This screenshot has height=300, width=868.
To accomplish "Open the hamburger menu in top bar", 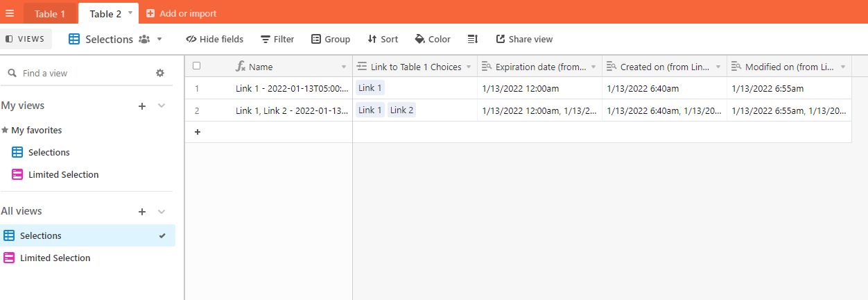I will tap(10, 13).
